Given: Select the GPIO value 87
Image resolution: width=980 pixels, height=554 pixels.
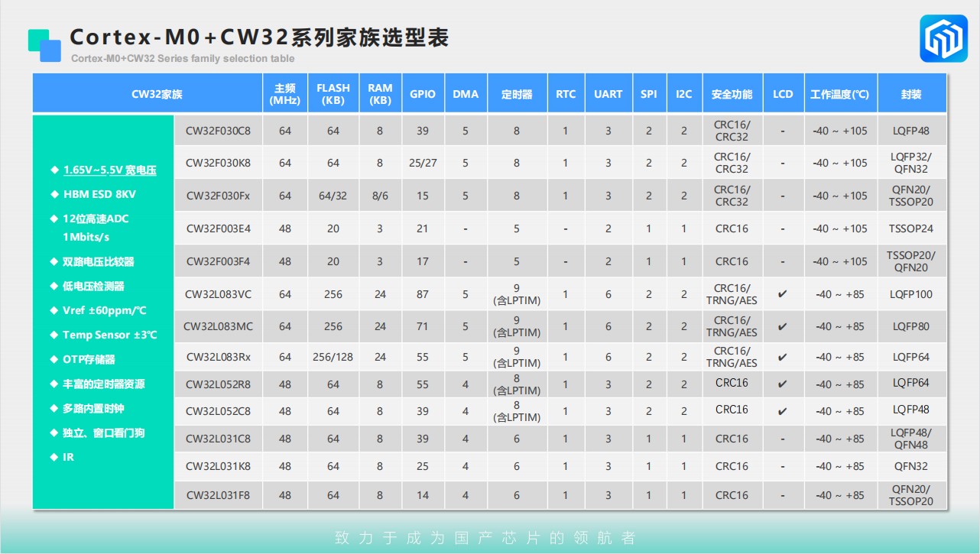Looking at the screenshot, I should (x=423, y=294).
